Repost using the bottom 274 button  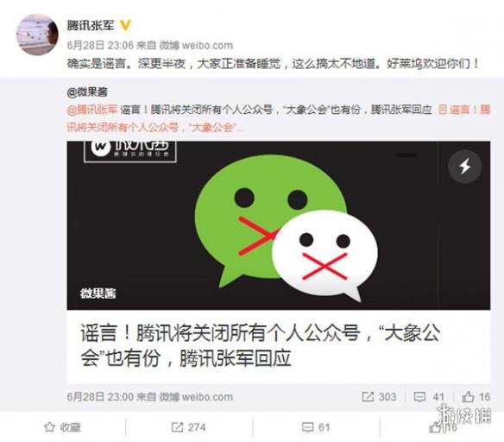[x=188, y=427]
